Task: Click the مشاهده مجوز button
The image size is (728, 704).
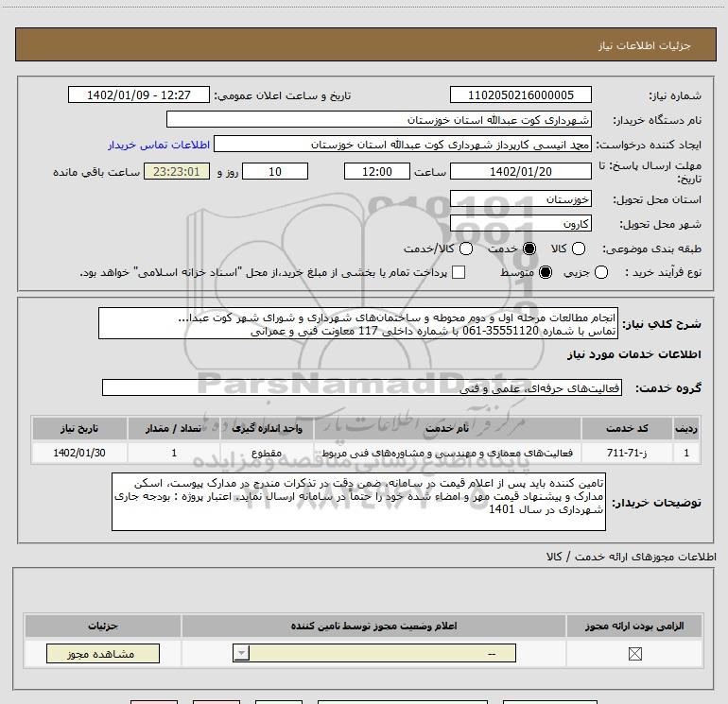Action: pos(103,653)
